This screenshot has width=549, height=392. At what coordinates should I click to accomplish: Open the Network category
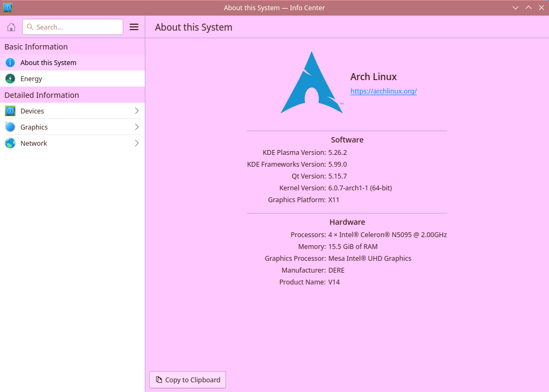[x=73, y=143]
